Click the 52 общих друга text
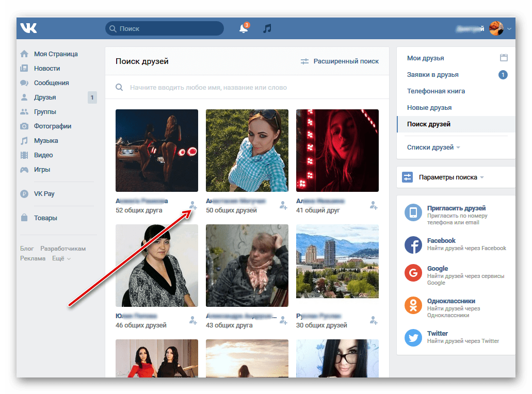Viewport: 532px width, 394px height. pos(139,210)
